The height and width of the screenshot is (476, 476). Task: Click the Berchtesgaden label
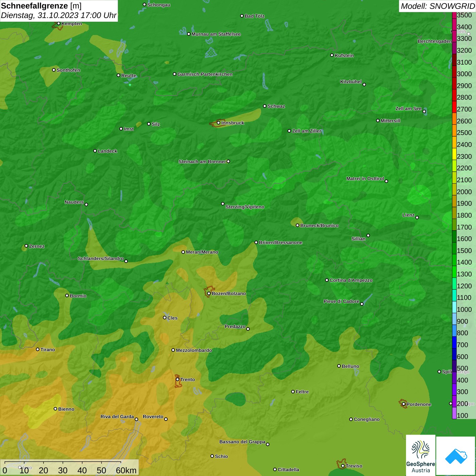coord(435,41)
